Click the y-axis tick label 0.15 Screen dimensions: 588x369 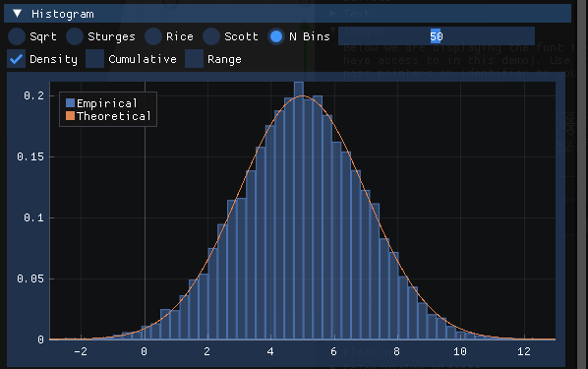[30, 156]
